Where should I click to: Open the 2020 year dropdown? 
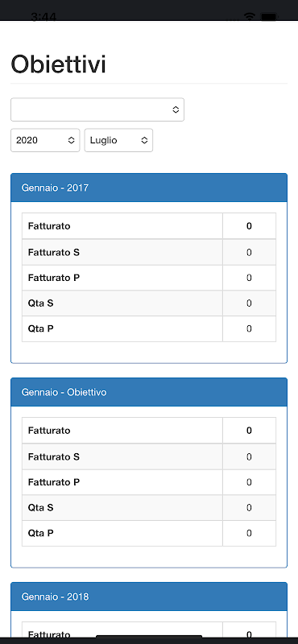coord(45,140)
